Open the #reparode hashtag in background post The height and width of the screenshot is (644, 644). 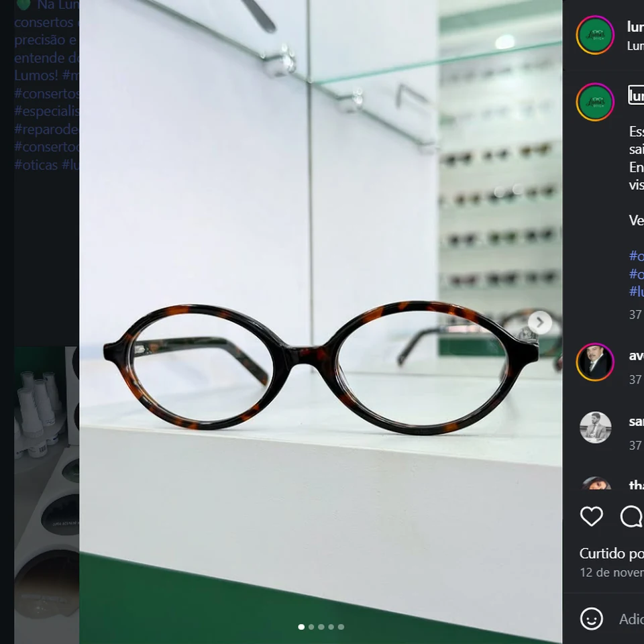[x=46, y=129]
